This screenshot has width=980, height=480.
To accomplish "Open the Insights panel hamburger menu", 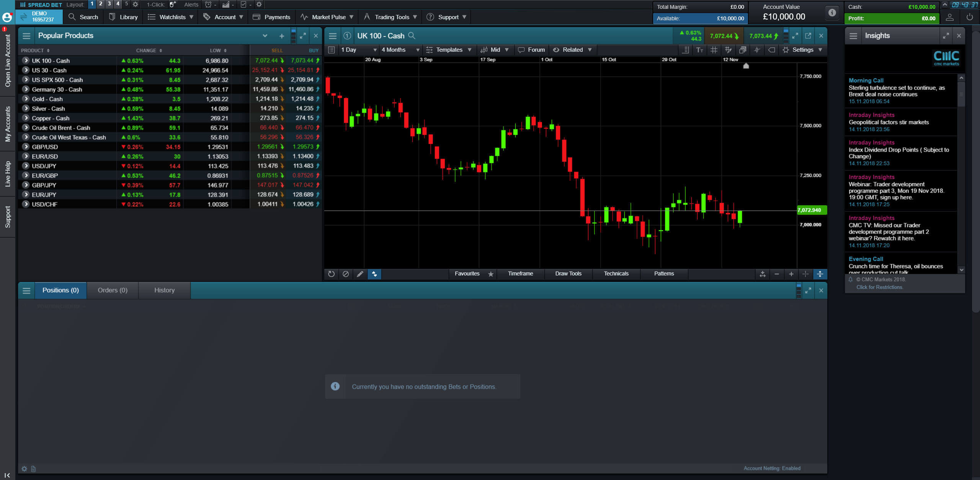I will [x=853, y=36].
